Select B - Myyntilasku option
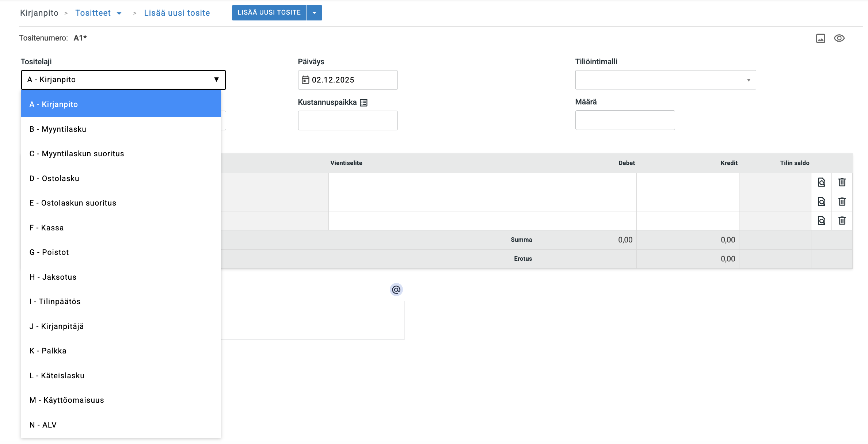The image size is (868, 444). (x=58, y=129)
